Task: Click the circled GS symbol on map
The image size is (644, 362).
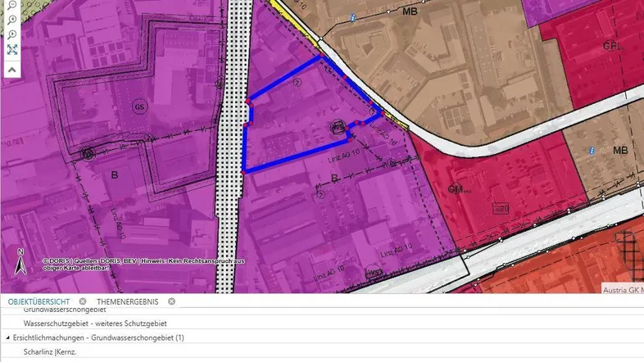Action: 139,107
